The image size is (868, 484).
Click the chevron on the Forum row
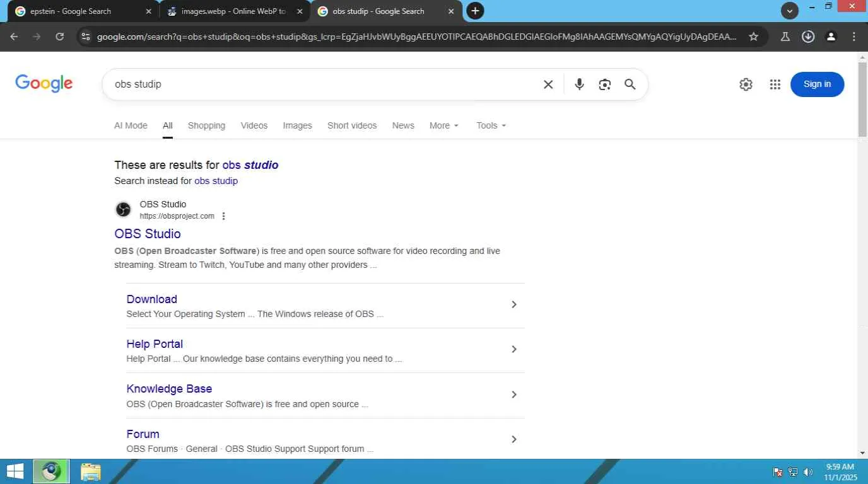[x=514, y=439]
